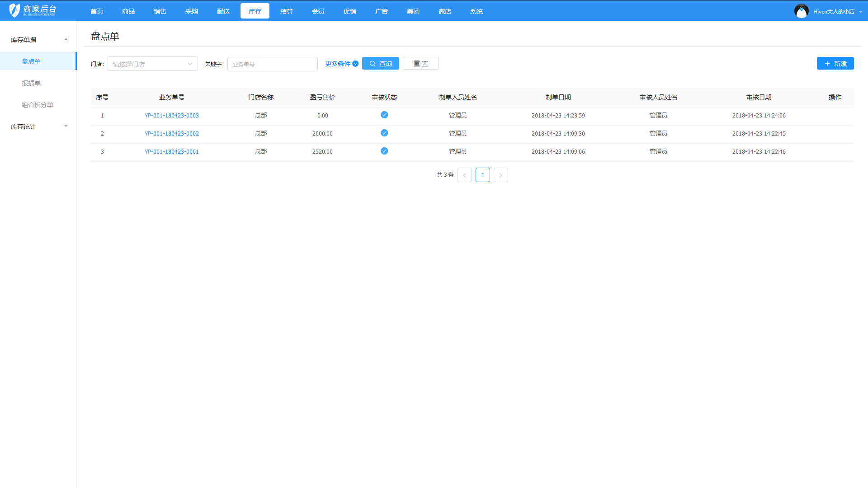Click the audit status check icon for row 1
The height and width of the screenshot is (488, 868).
tap(384, 115)
